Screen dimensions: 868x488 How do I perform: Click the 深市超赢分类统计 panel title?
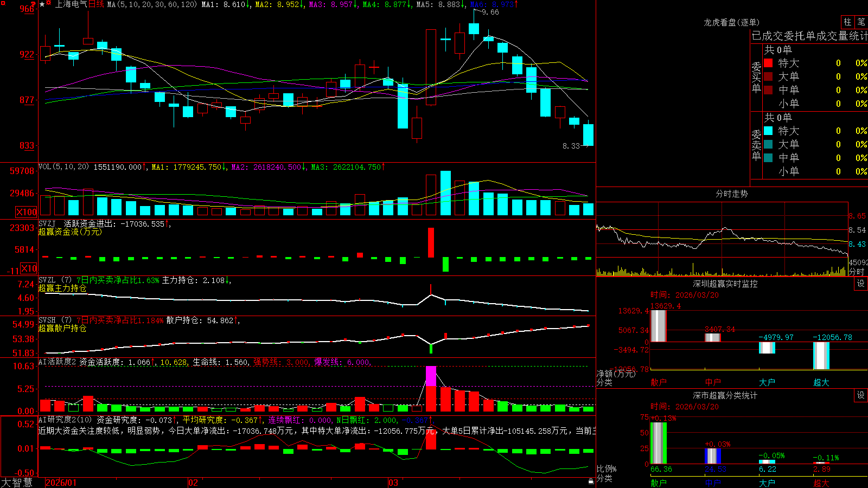point(725,395)
